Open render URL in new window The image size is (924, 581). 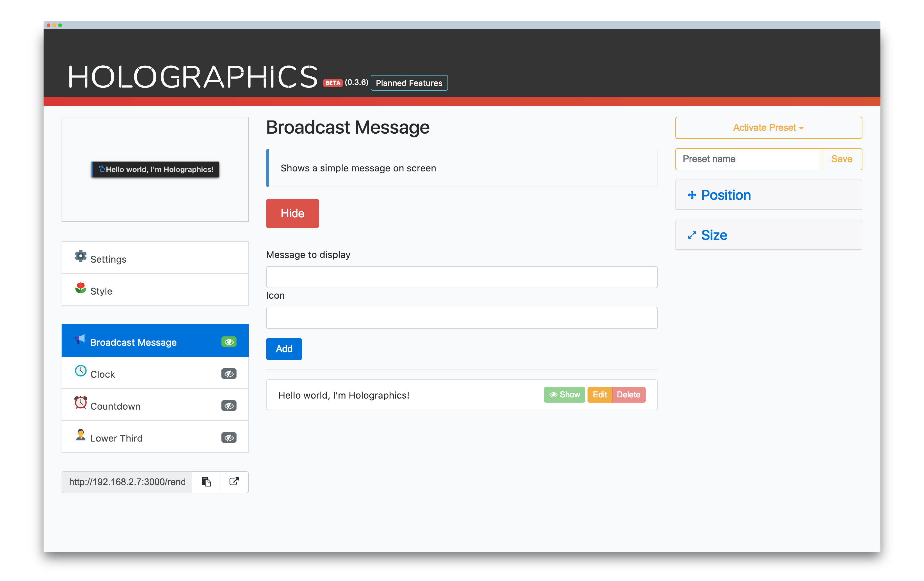click(x=234, y=482)
